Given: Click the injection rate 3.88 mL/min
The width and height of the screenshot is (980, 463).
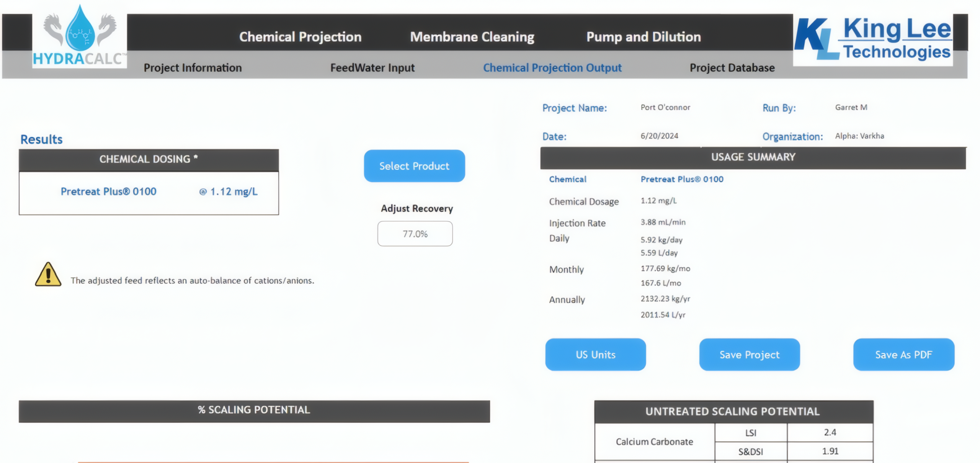Looking at the screenshot, I should 663,222.
